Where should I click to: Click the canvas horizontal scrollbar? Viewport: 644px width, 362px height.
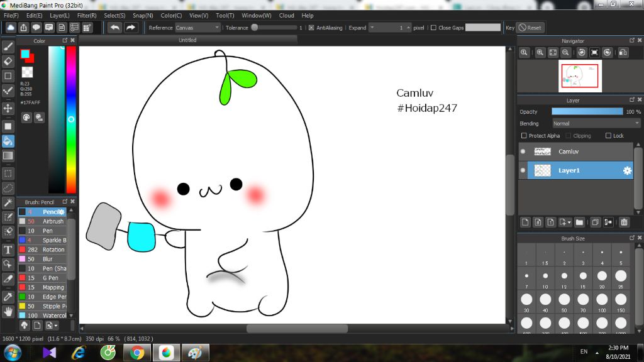pyautogui.click(x=297, y=328)
